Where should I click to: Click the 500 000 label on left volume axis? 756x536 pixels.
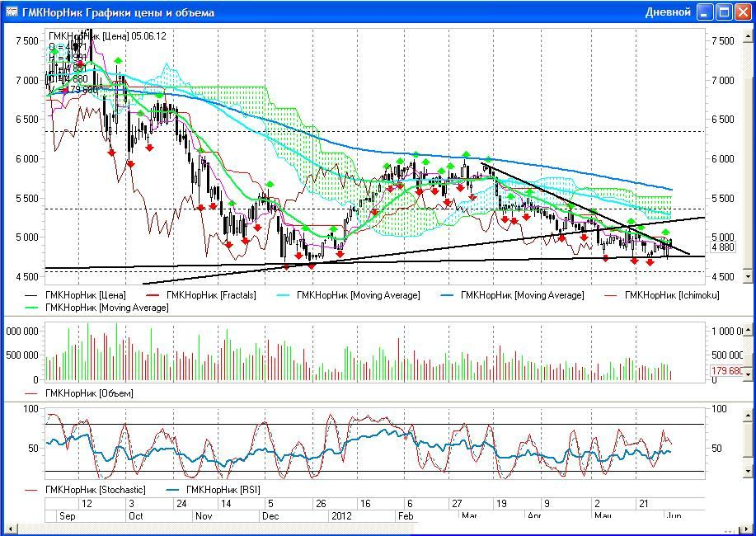21,355
